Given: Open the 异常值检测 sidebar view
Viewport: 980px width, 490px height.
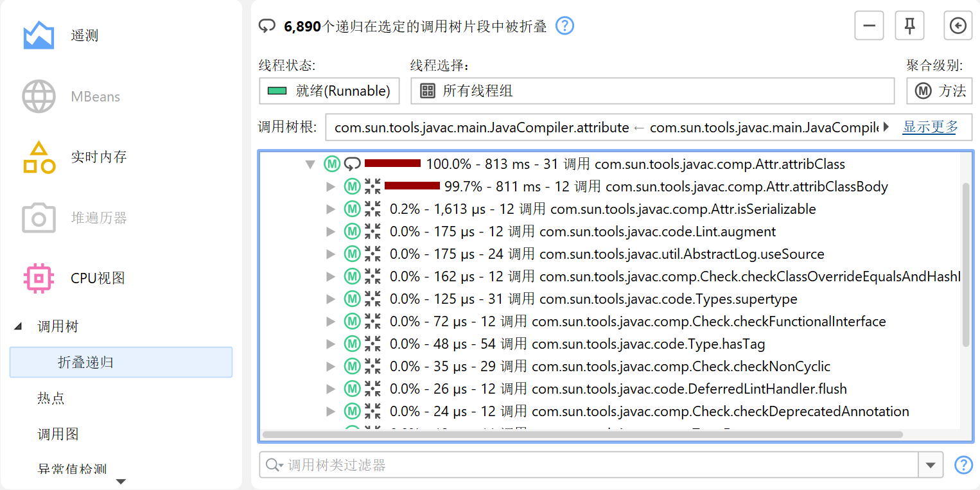Looking at the screenshot, I should point(72,469).
